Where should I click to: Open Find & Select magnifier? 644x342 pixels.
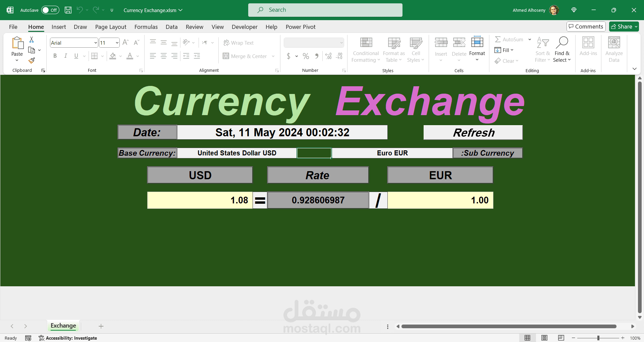coord(562,50)
